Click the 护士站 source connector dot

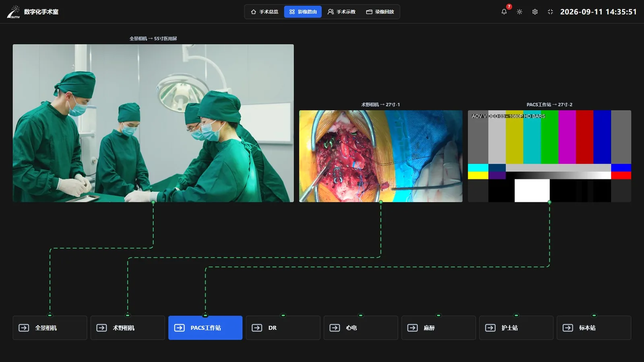[x=516, y=315]
